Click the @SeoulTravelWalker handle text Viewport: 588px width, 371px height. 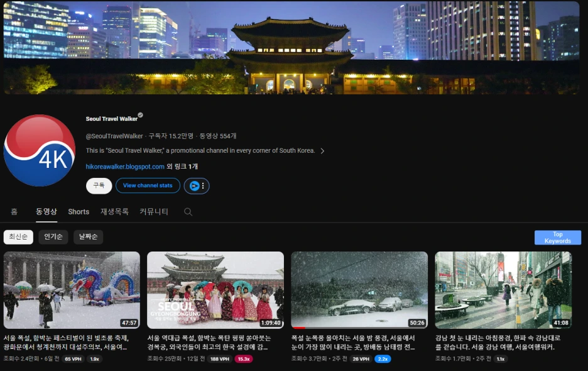(114, 136)
